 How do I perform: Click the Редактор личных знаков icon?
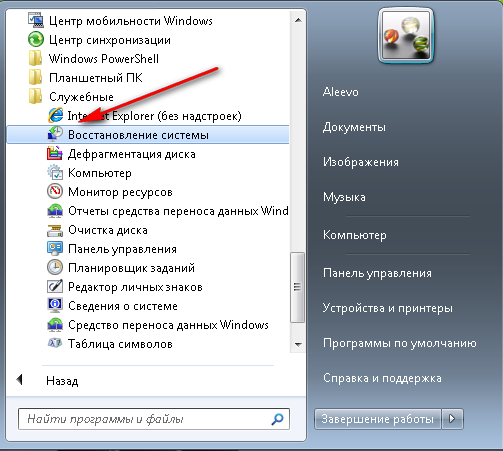pyautogui.click(x=55, y=287)
